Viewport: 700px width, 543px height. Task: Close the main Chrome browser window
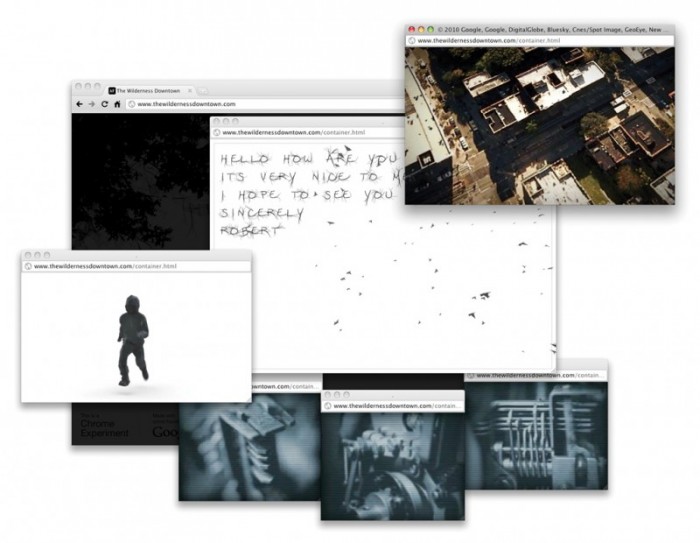[x=78, y=86]
